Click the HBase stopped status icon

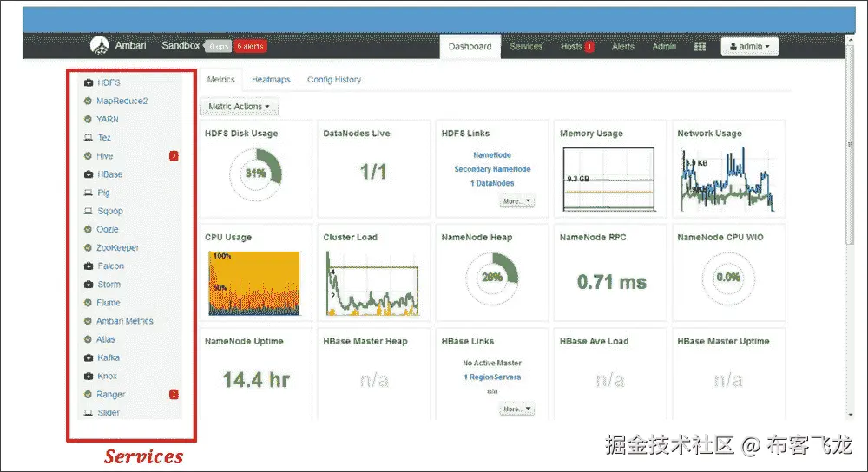point(88,174)
